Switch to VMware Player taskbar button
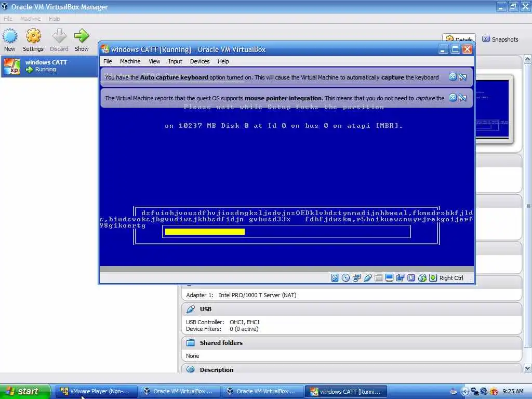The image size is (532, 399). tap(96, 391)
